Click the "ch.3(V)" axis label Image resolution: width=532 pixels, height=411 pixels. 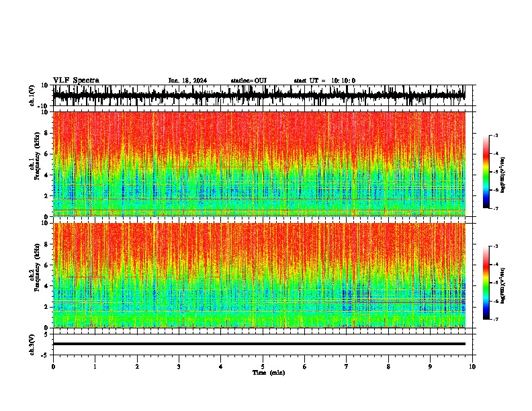(x=32, y=345)
